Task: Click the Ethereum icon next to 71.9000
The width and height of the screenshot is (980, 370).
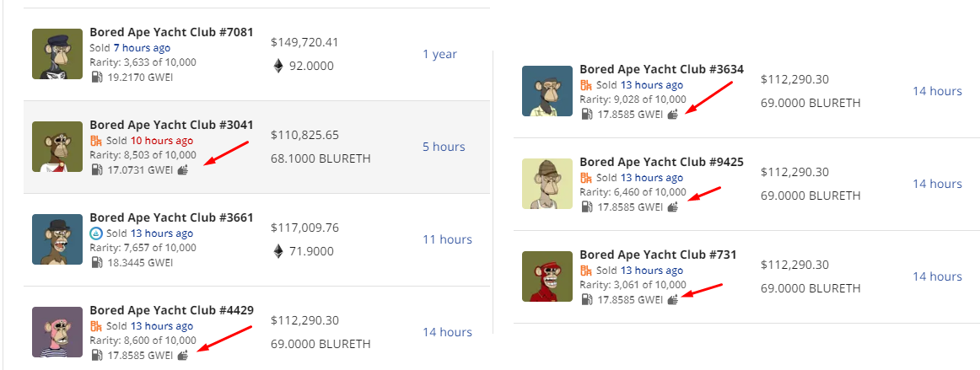Action: [x=278, y=251]
